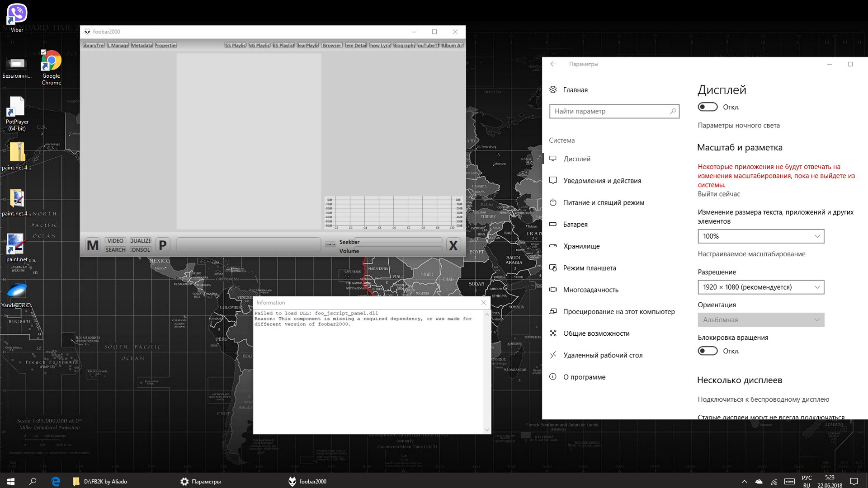Click the wide text field in foobar2000 bottom bar
This screenshot has width=868, height=488.
click(x=248, y=244)
